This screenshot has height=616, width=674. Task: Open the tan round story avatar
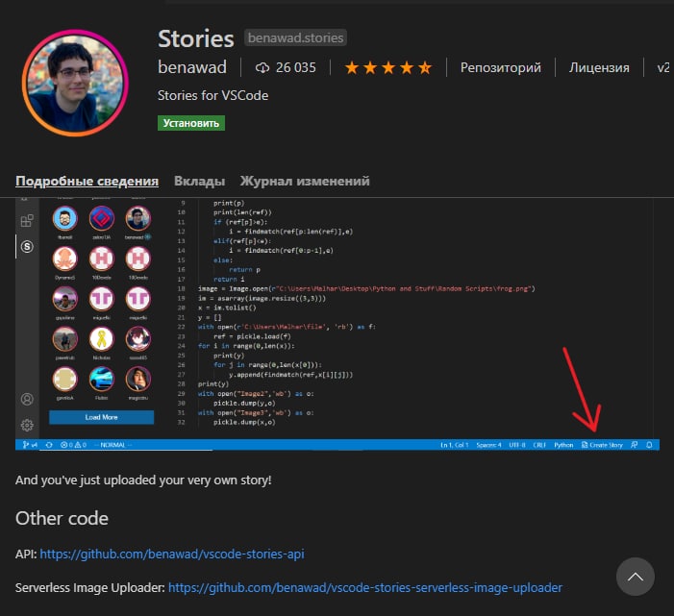(65, 379)
